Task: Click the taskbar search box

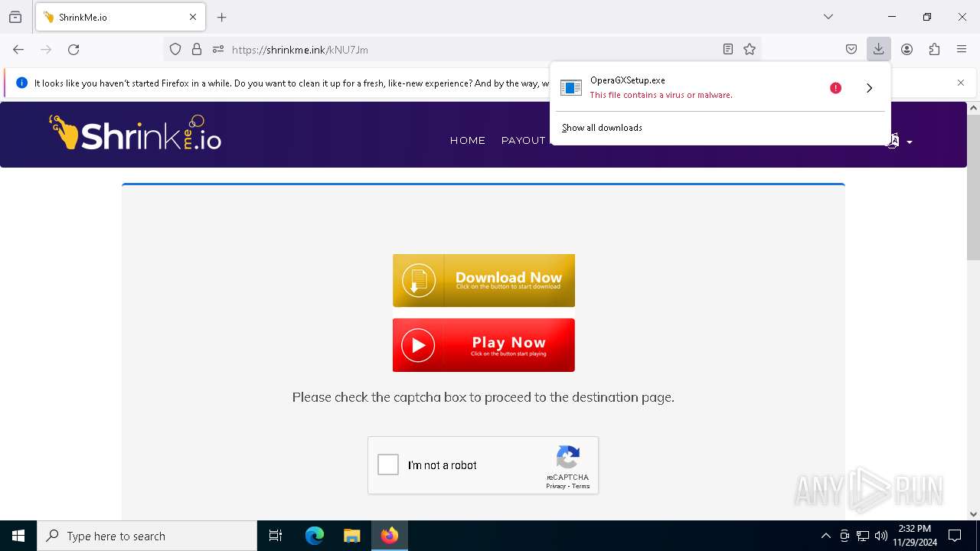Action: tap(147, 536)
